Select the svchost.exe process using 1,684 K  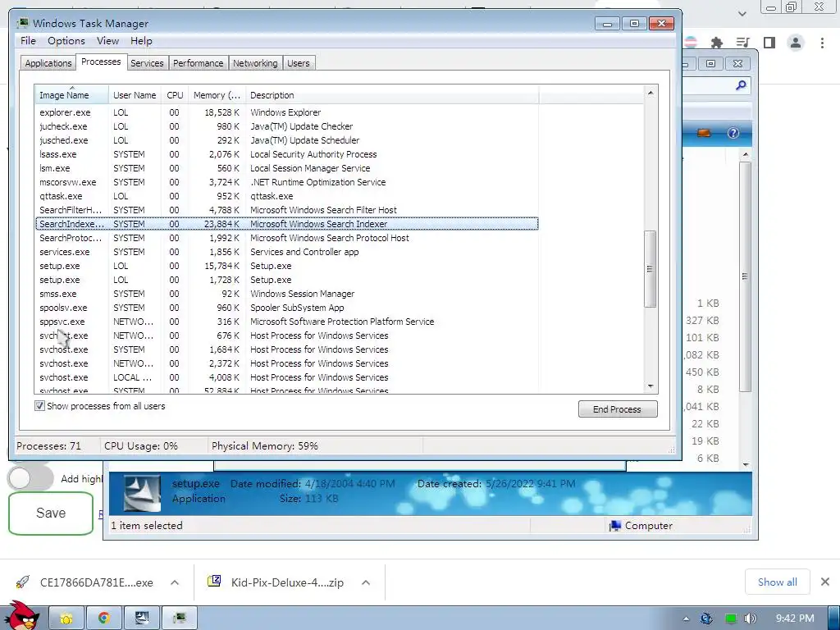286,349
